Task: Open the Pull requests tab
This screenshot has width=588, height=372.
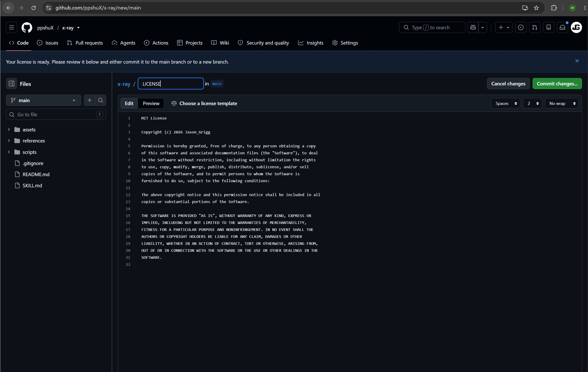Action: pyautogui.click(x=85, y=43)
